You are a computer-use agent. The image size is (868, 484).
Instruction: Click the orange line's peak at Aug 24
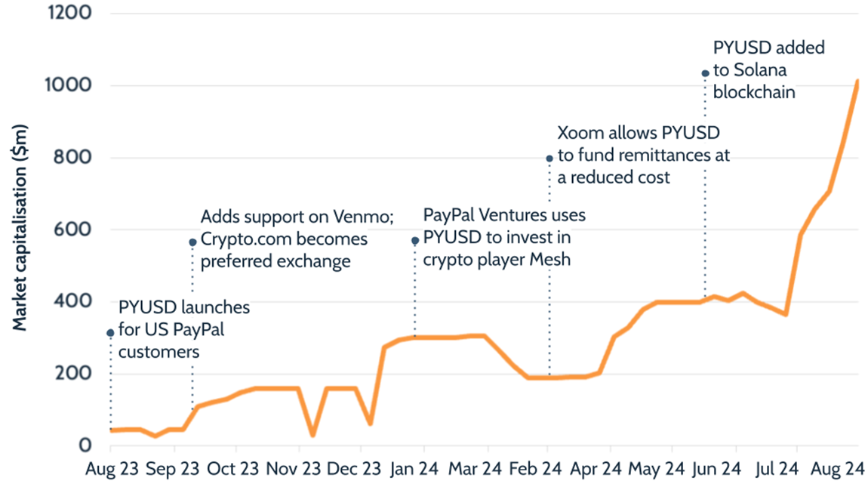pos(857,81)
